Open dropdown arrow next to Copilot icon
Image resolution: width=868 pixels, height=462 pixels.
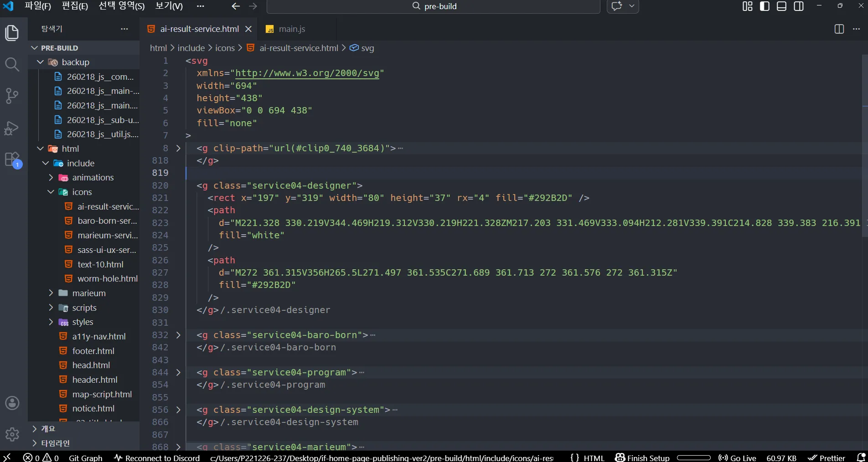tap(632, 6)
